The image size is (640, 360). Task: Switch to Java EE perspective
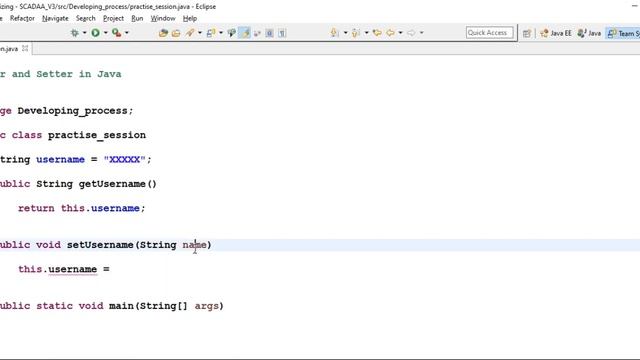556,33
